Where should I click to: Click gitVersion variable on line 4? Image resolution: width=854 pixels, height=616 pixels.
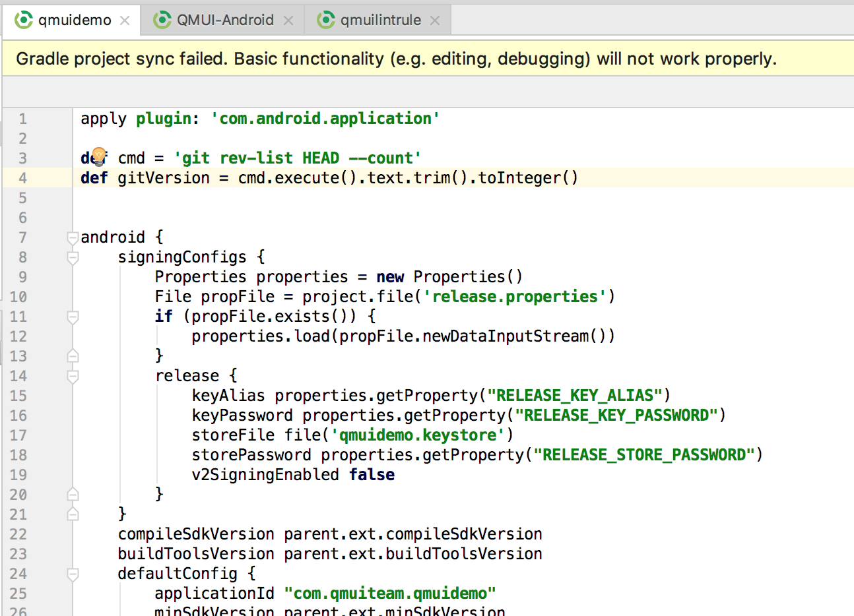tap(164, 178)
